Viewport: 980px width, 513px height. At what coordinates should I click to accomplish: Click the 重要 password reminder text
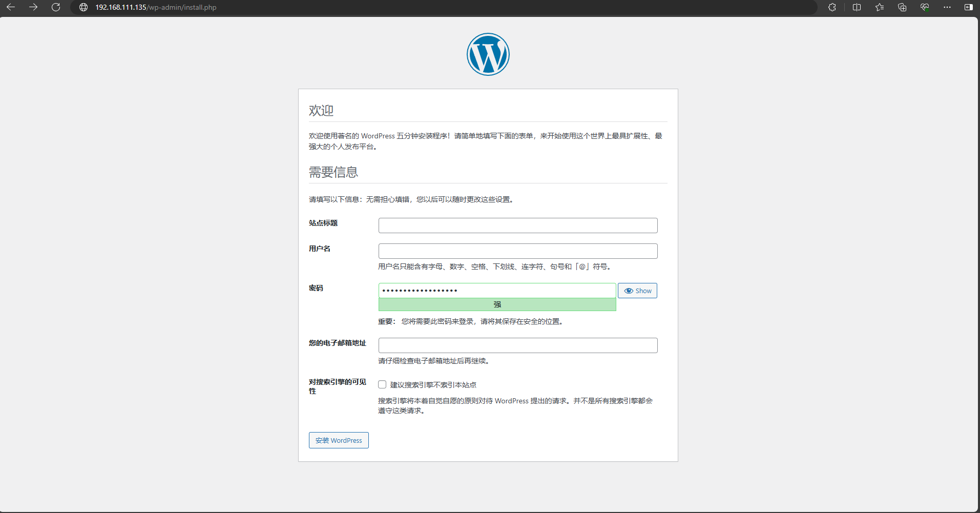click(471, 321)
